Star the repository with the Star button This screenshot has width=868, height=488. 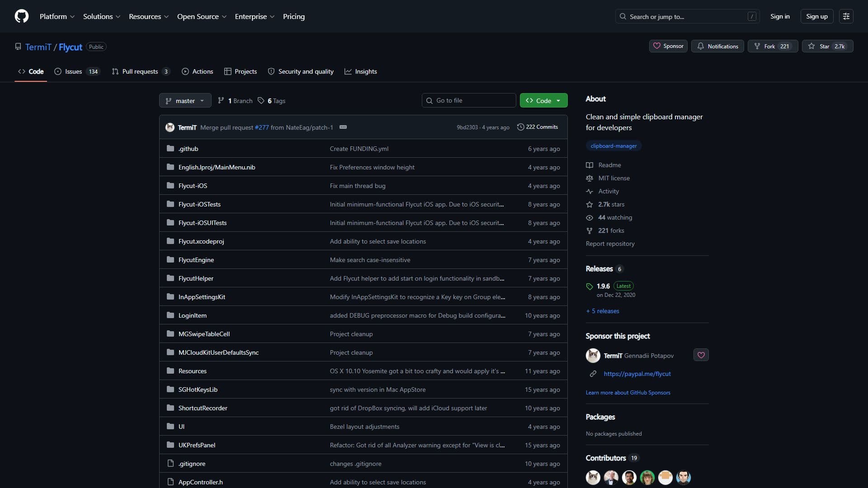(x=827, y=46)
